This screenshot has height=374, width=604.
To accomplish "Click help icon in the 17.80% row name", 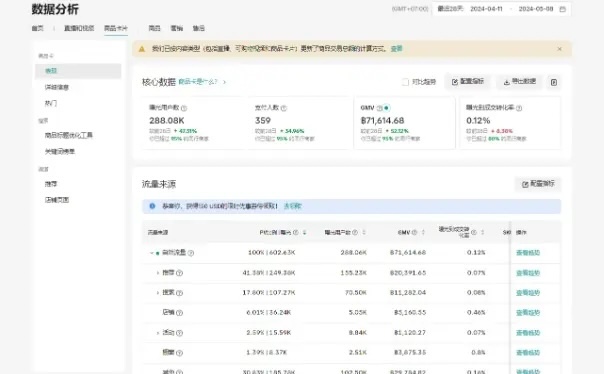I will pyautogui.click(x=180, y=293).
